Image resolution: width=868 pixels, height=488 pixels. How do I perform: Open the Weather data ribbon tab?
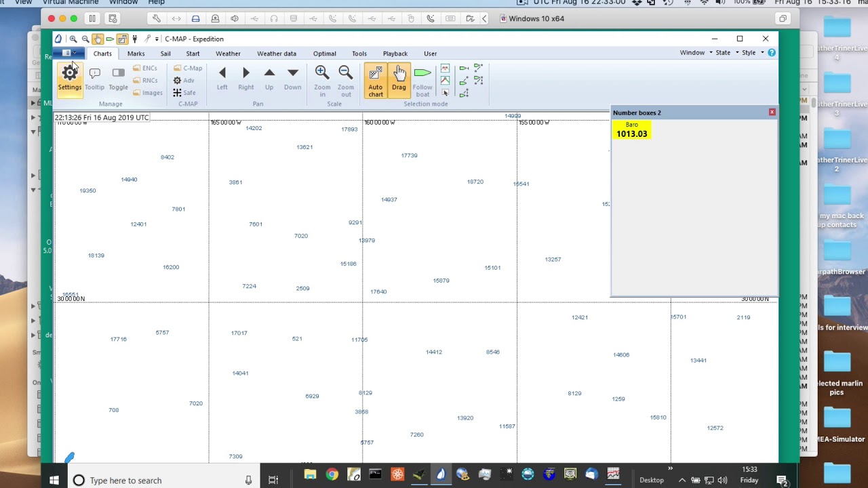pos(277,54)
